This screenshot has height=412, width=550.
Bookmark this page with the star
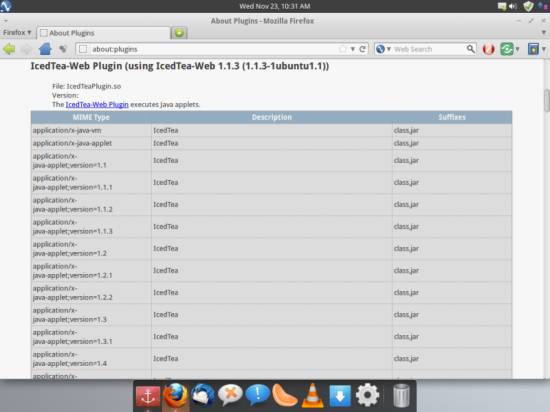(343, 49)
